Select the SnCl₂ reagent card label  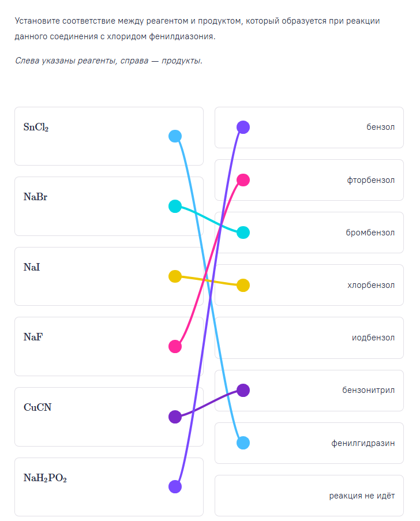[x=36, y=127]
